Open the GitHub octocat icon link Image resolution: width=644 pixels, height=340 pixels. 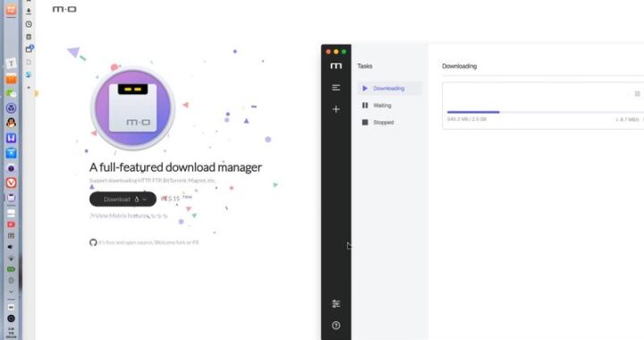pyautogui.click(x=93, y=242)
